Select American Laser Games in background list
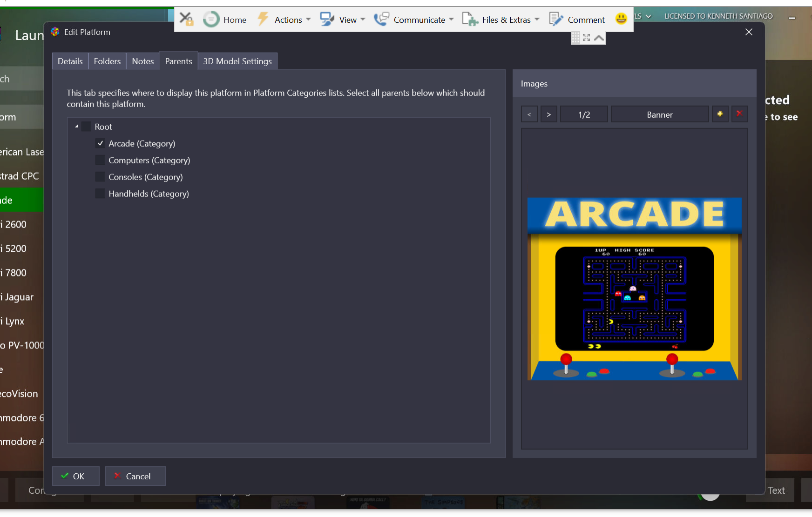The width and height of the screenshot is (812, 517). [x=21, y=152]
